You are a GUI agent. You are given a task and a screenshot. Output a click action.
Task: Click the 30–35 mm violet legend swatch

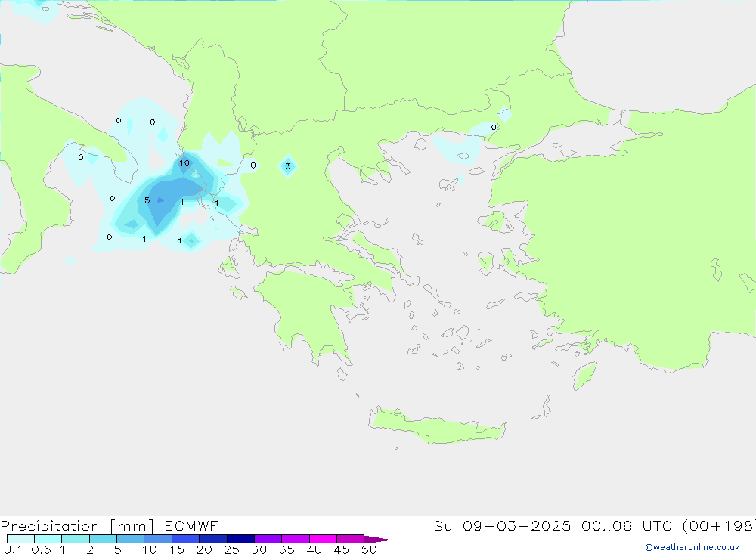[x=268, y=539]
